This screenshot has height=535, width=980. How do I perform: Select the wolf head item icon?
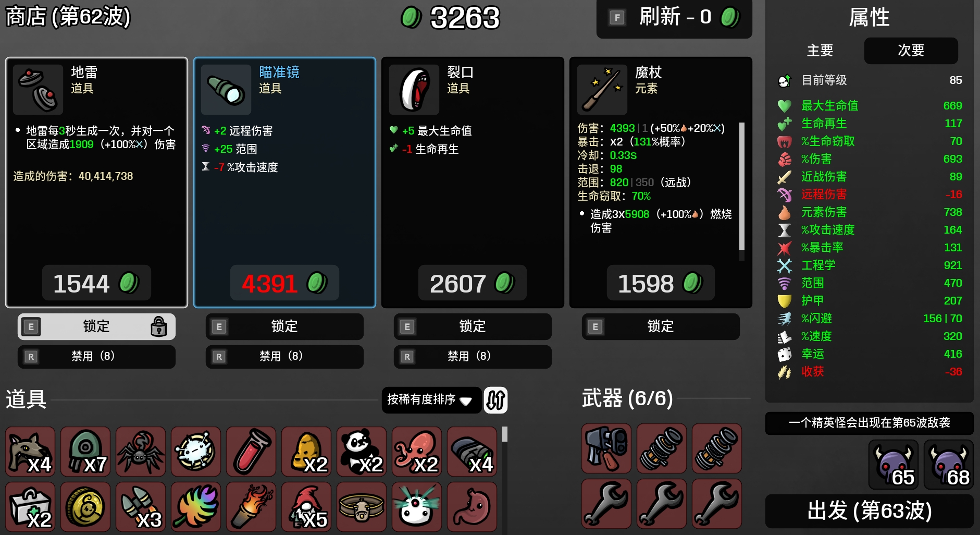[x=30, y=451]
